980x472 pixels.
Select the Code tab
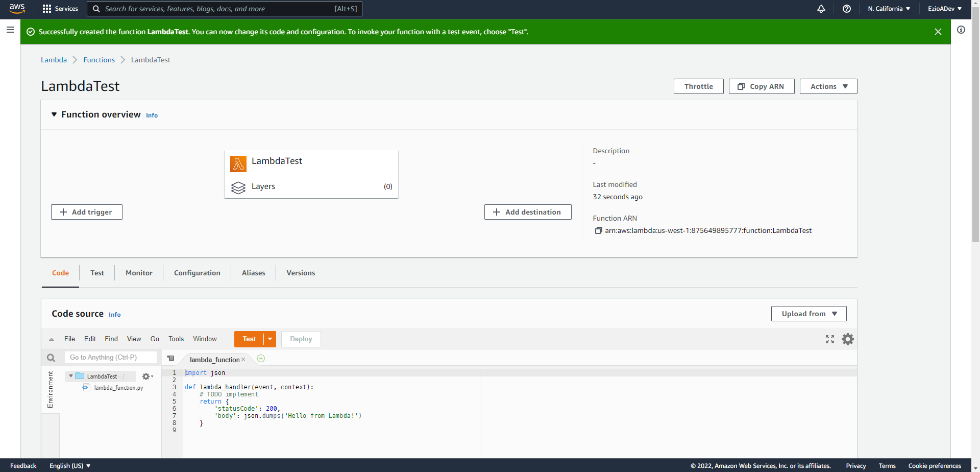click(60, 273)
